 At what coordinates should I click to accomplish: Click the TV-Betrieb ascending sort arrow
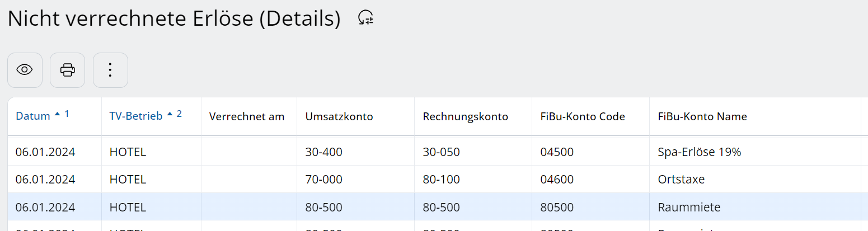[x=170, y=115]
